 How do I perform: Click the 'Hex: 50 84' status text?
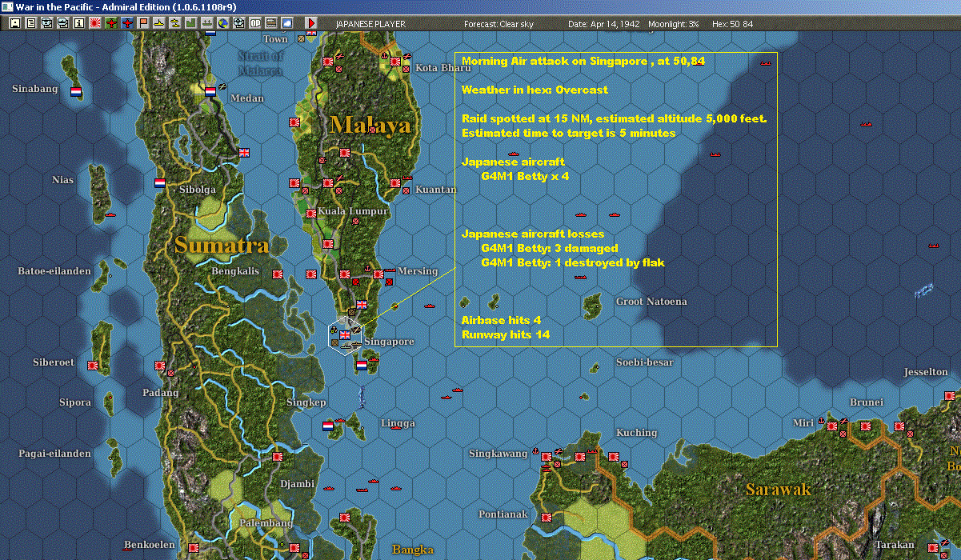point(732,24)
